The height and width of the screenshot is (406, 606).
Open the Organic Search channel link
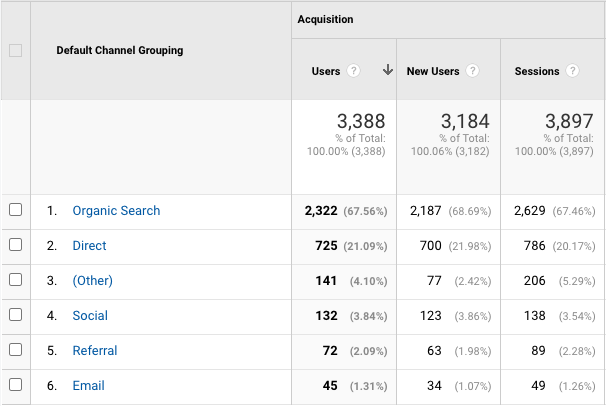(x=116, y=211)
